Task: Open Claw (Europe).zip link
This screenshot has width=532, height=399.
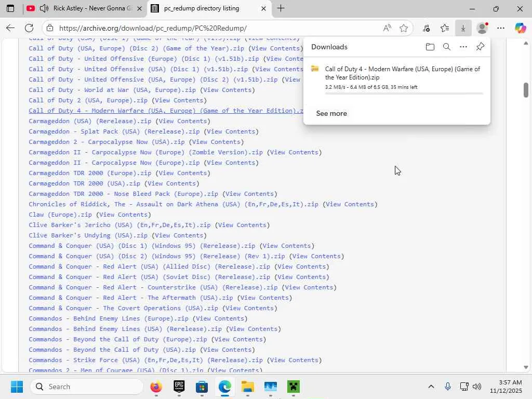Action: coord(60,215)
